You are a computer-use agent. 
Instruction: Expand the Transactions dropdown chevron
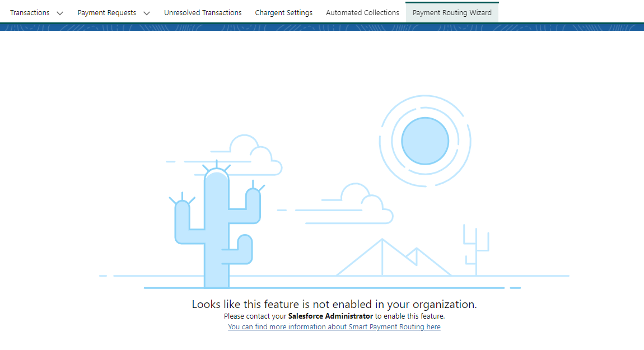pos(60,13)
